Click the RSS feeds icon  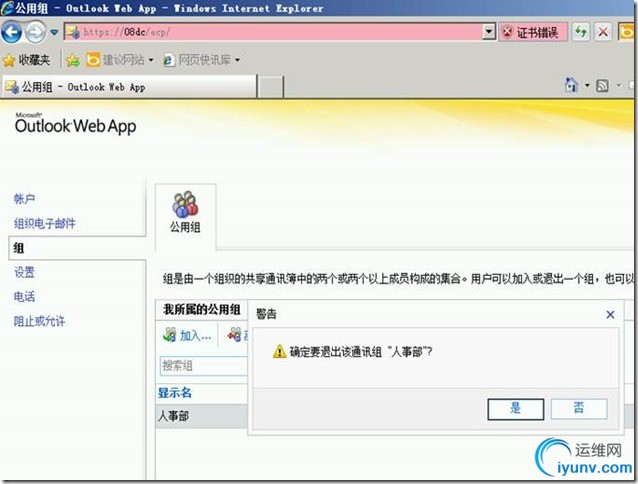pos(602,85)
